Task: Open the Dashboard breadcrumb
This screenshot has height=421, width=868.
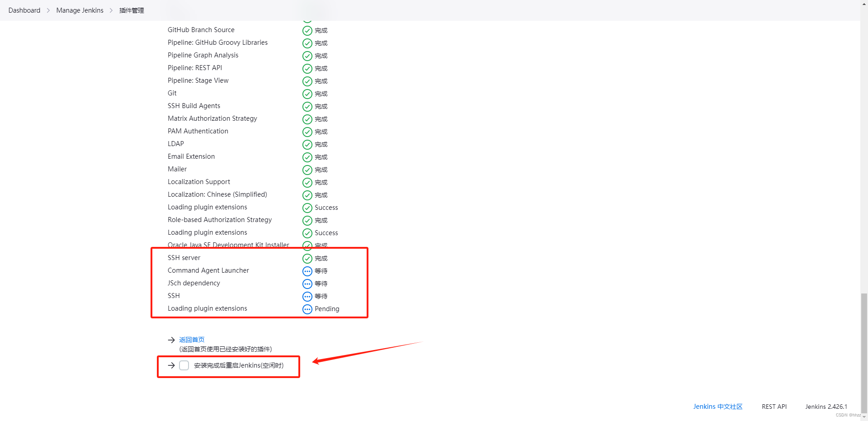Action: coord(24,10)
